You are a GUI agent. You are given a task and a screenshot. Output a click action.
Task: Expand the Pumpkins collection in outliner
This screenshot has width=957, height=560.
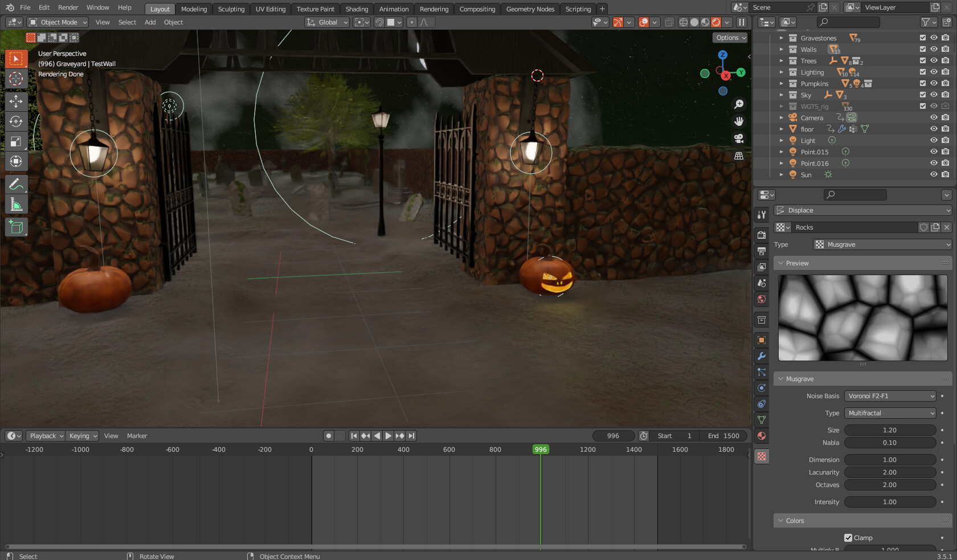[x=782, y=84]
